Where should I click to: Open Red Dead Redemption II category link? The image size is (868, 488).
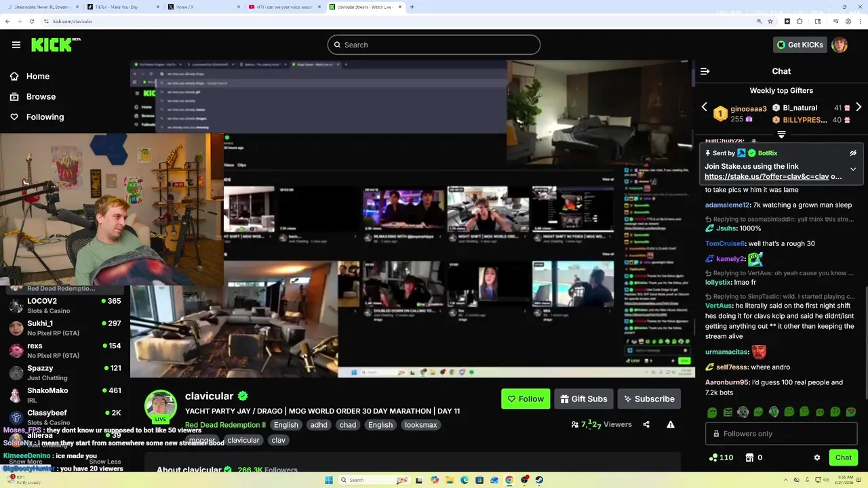(225, 425)
